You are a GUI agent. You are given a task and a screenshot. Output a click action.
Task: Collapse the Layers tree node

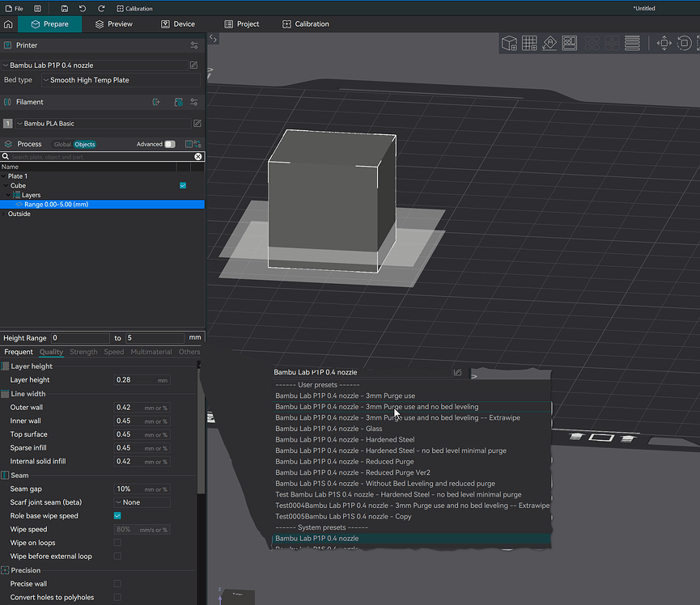click(x=8, y=195)
